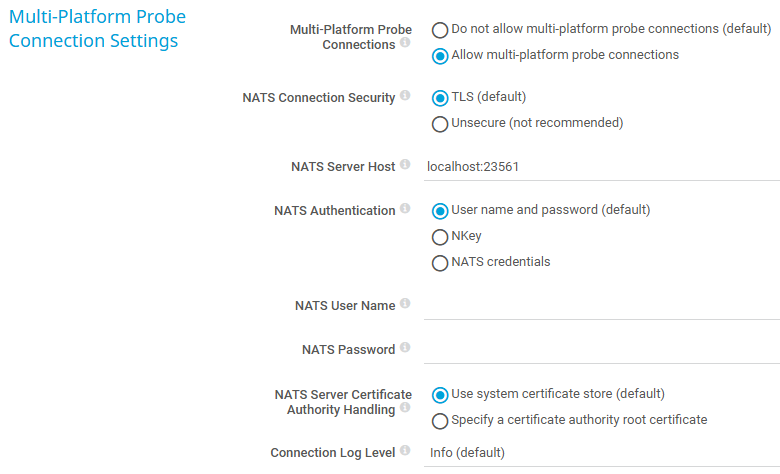Choose Specify a certificate authority root certificate
Screen dimensions: 780x474
click(x=440, y=421)
